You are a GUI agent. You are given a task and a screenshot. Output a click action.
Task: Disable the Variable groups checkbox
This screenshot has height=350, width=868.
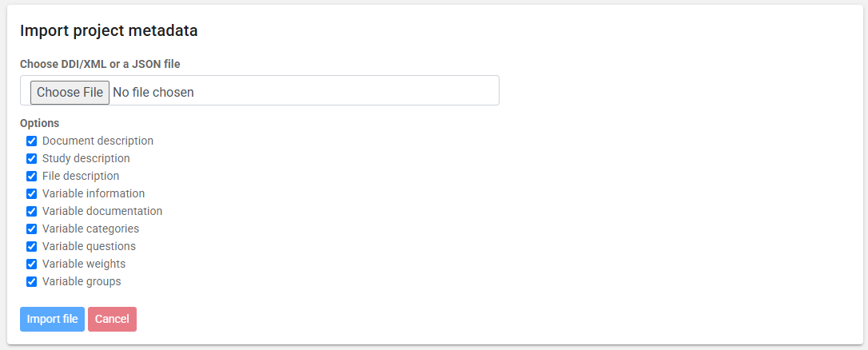click(32, 282)
